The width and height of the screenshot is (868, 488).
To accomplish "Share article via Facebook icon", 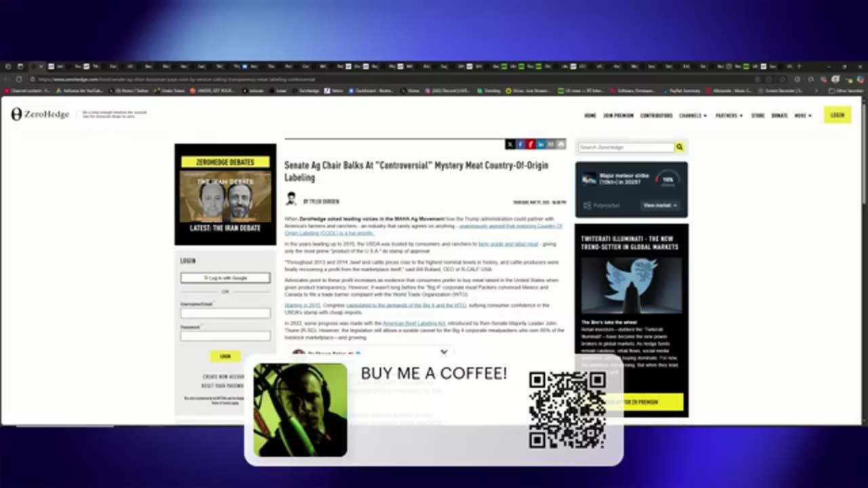I will [520, 144].
